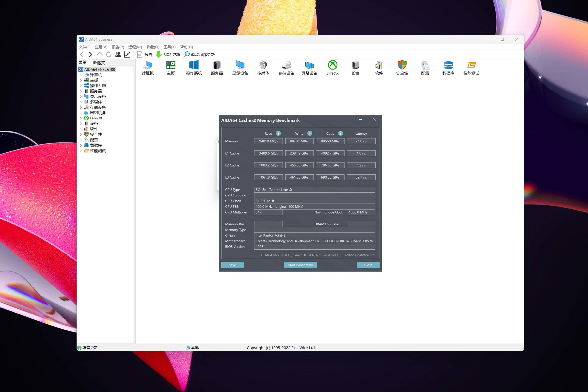Click the Memory Read result field
The height and width of the screenshot is (392, 588).
coord(268,141)
